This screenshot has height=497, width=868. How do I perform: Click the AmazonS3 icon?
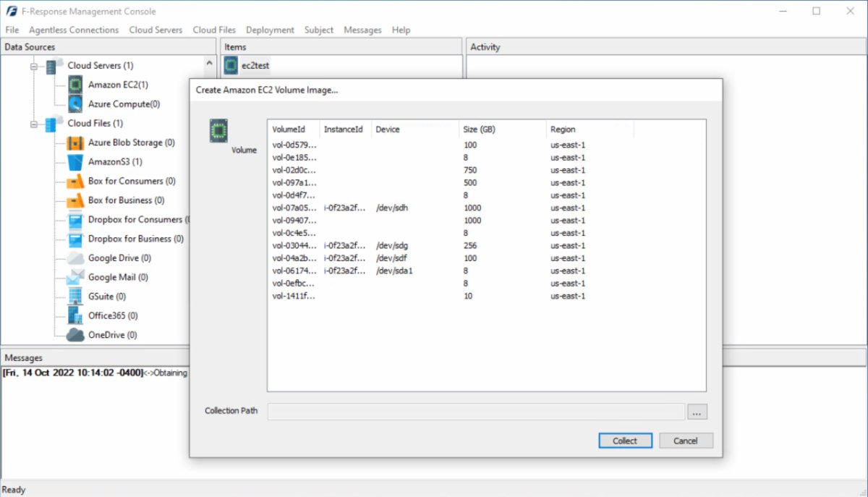click(x=75, y=161)
